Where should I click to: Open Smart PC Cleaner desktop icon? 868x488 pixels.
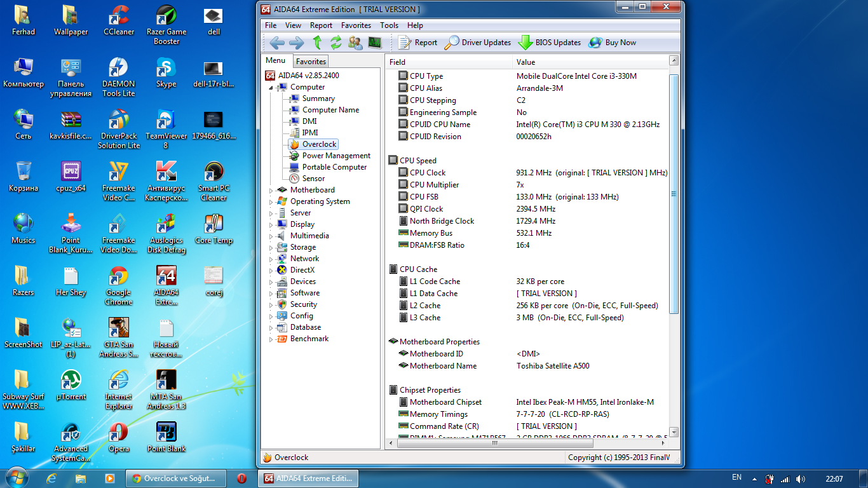tap(214, 182)
